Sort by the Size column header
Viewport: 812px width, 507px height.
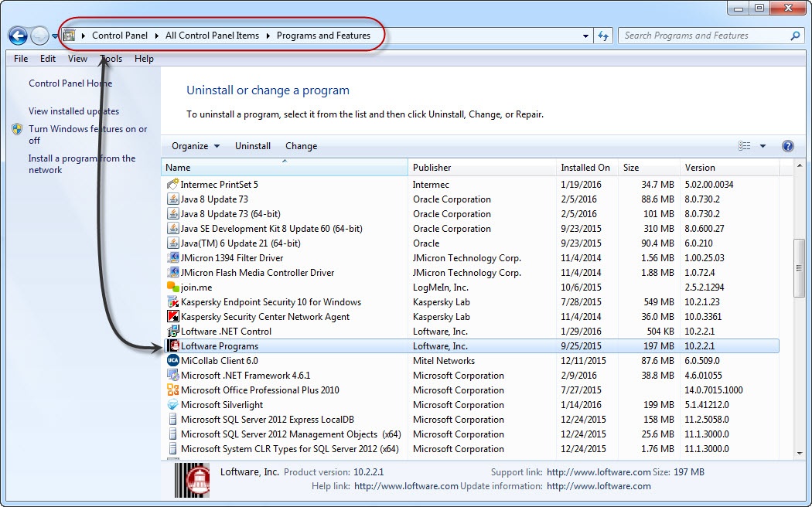649,168
